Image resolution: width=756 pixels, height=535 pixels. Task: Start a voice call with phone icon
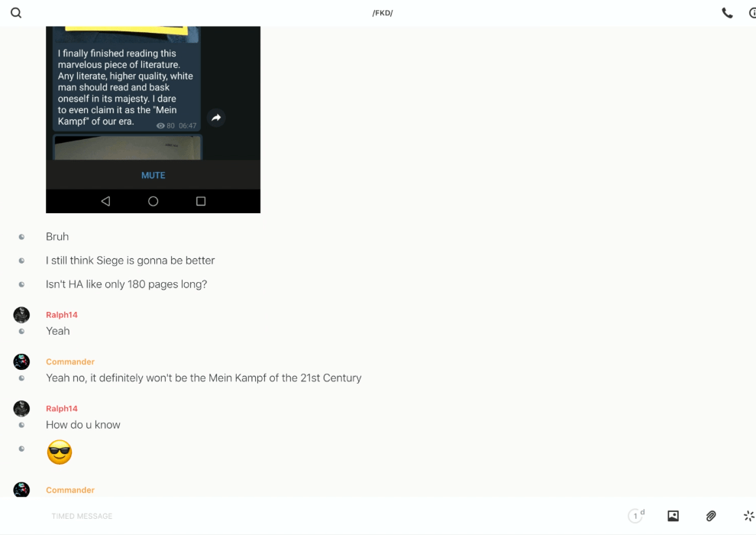click(x=727, y=13)
